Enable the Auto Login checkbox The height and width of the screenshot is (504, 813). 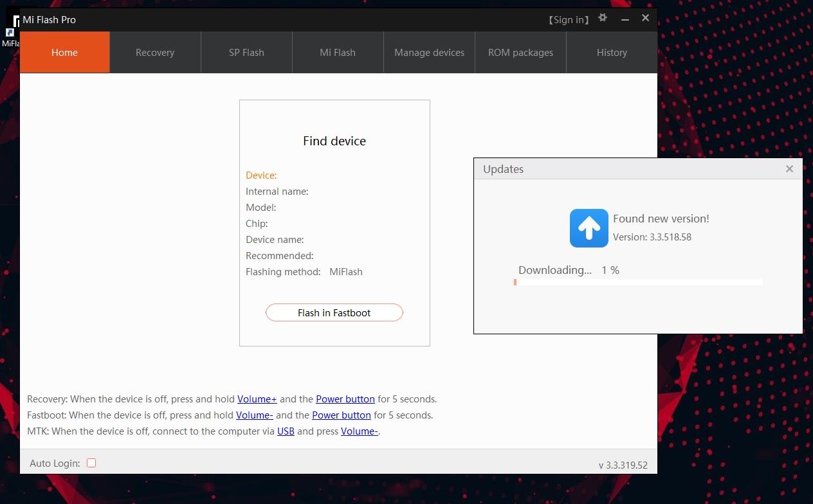point(91,462)
